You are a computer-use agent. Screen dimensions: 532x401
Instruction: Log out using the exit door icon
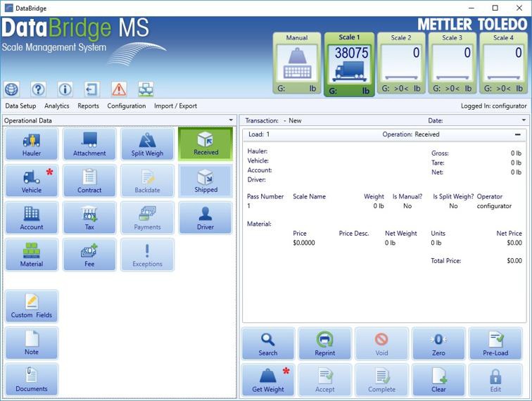tap(92, 89)
